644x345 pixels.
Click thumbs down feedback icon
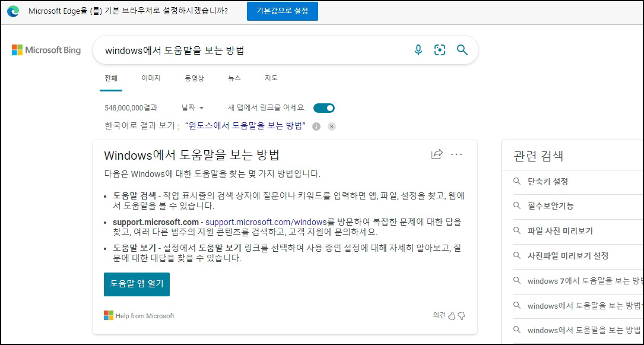(461, 315)
